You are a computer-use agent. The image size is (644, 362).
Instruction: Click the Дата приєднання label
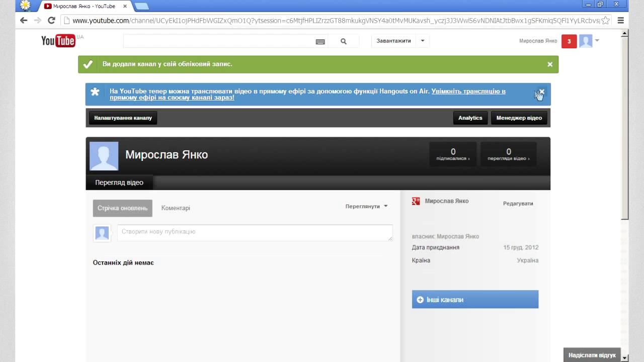point(436,247)
